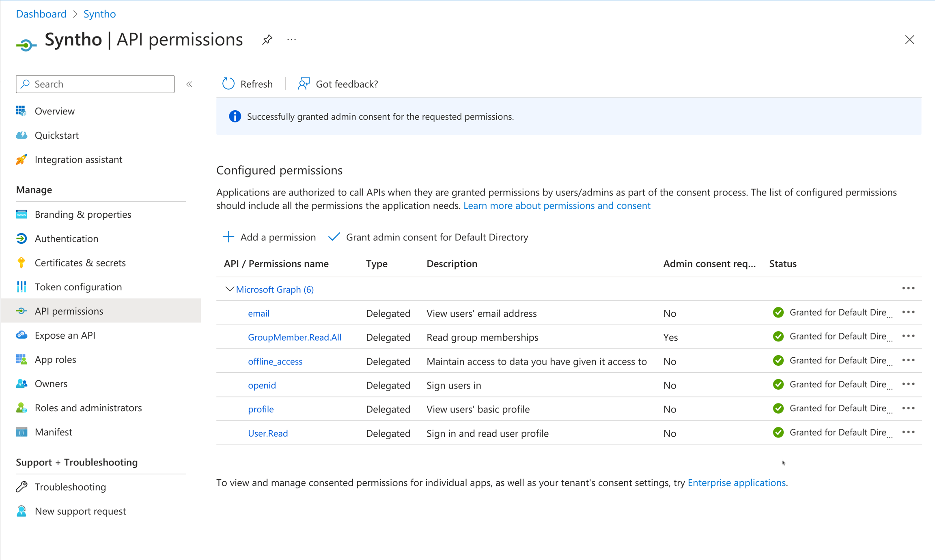Click the sidebar Search input field

point(95,84)
